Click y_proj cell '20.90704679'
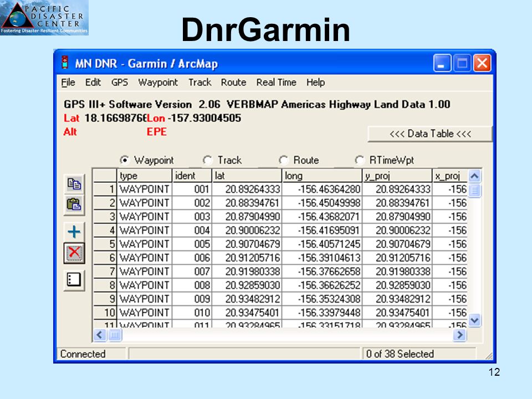 point(397,244)
